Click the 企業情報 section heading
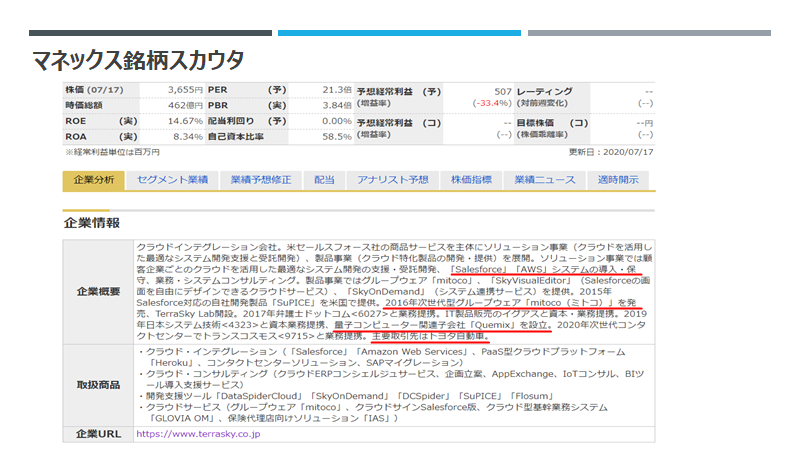 point(92,223)
